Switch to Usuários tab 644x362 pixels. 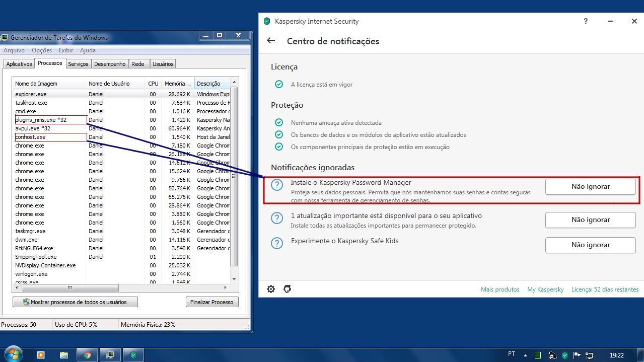163,64
